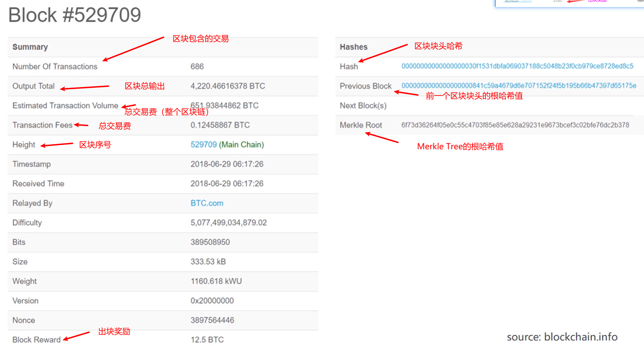Viewport: 644px width, 346px height.
Task: Click the Estimated Transaction Volume label
Action: [x=65, y=105]
